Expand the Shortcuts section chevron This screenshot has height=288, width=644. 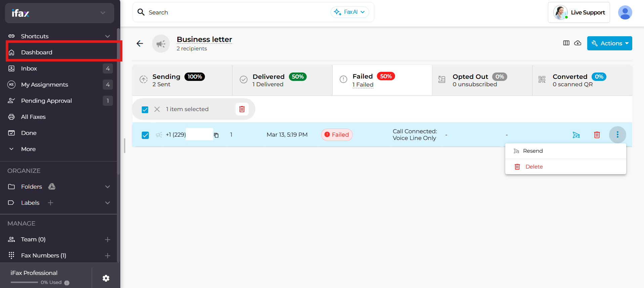108,36
